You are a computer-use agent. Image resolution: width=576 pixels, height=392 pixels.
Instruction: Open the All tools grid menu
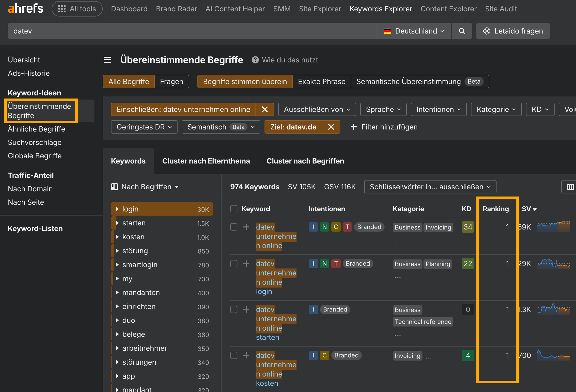[77, 9]
